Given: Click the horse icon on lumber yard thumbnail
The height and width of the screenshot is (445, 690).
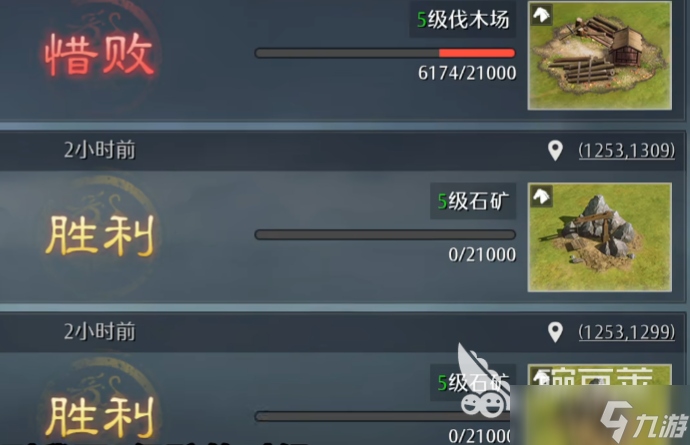Looking at the screenshot, I should (541, 15).
